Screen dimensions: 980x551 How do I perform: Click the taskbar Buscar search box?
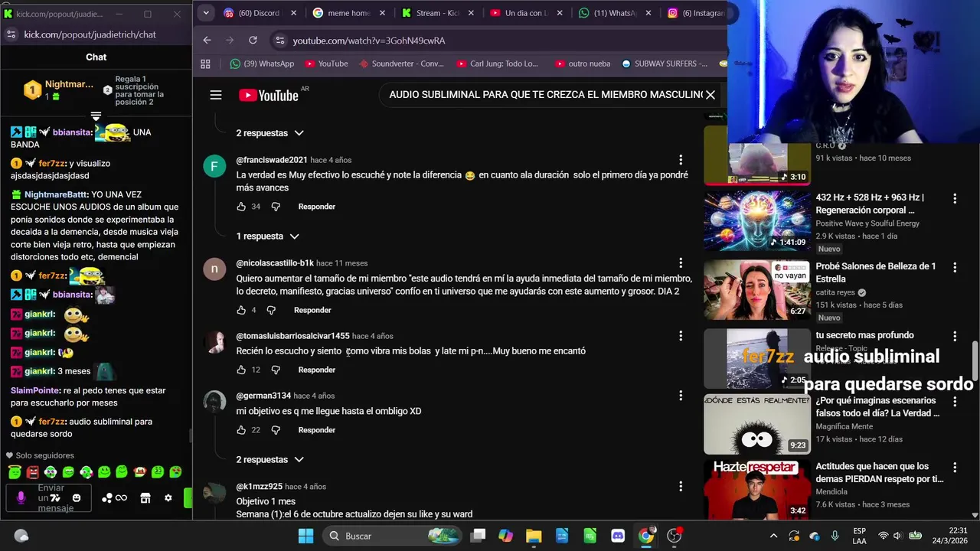[392, 536]
